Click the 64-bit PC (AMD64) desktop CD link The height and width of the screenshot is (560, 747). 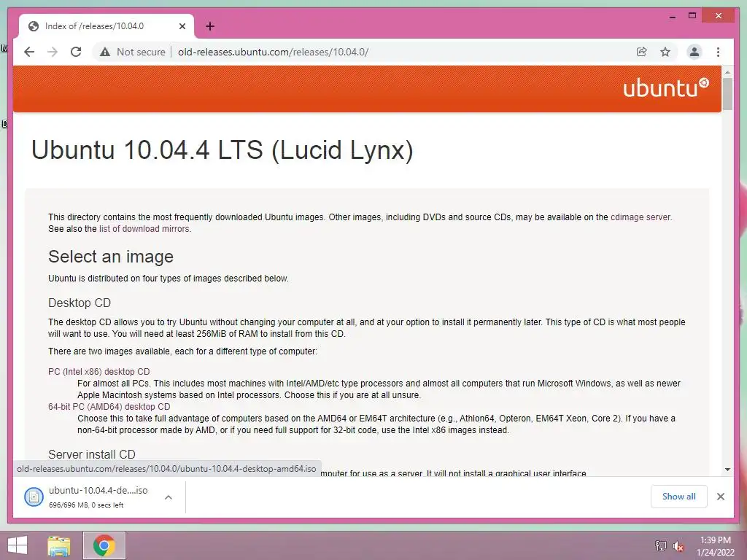coord(109,407)
